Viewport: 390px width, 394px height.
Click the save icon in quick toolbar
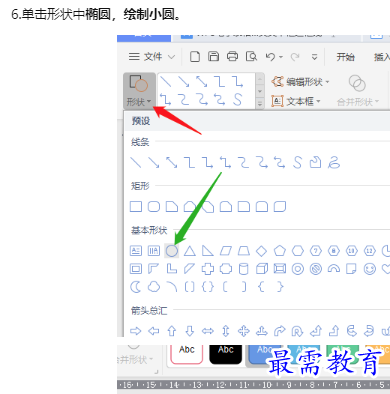213,56
